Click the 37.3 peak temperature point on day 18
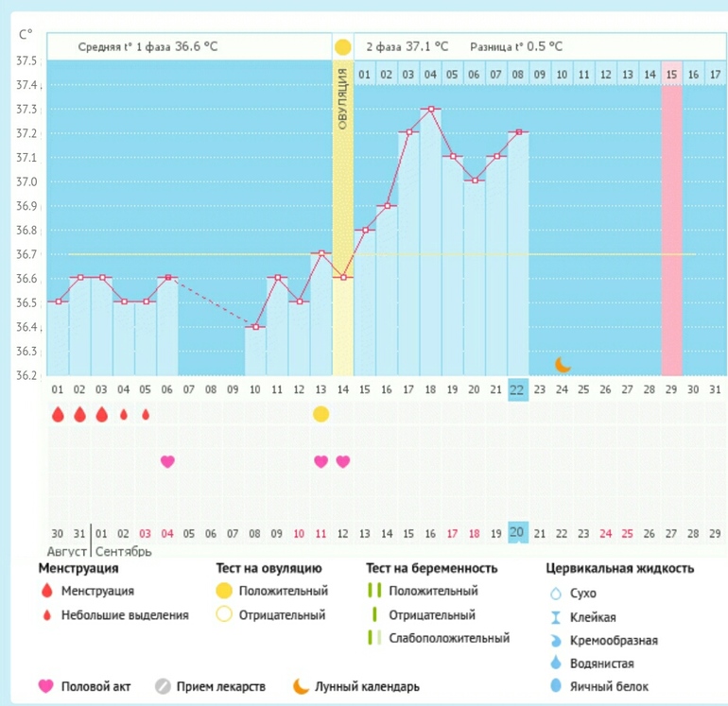The height and width of the screenshot is (706, 728). (x=430, y=110)
